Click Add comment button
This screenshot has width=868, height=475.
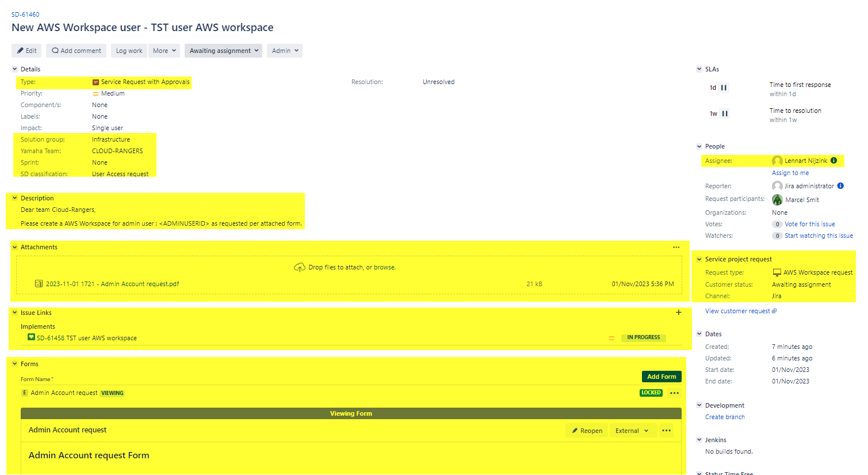76,51
